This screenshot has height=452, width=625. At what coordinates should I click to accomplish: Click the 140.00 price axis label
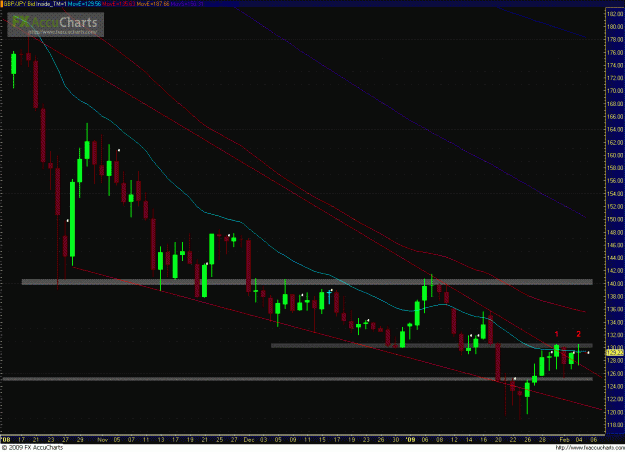[x=615, y=284]
